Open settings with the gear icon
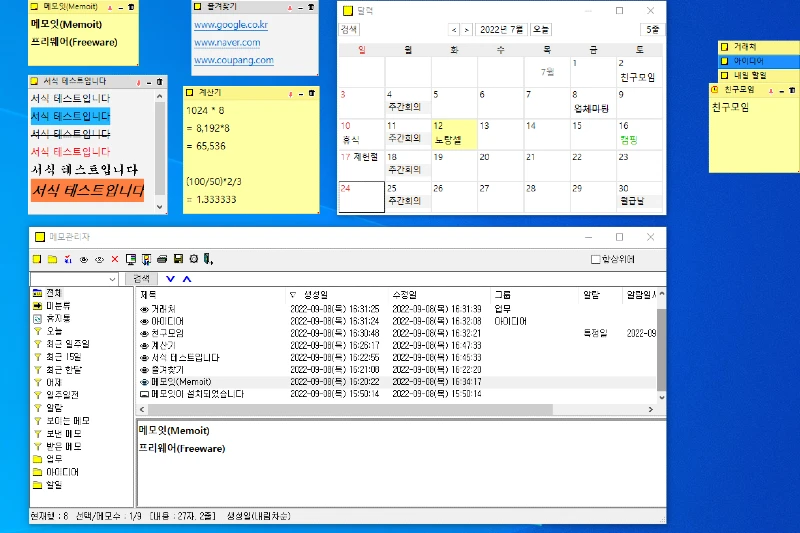 pos(193,259)
